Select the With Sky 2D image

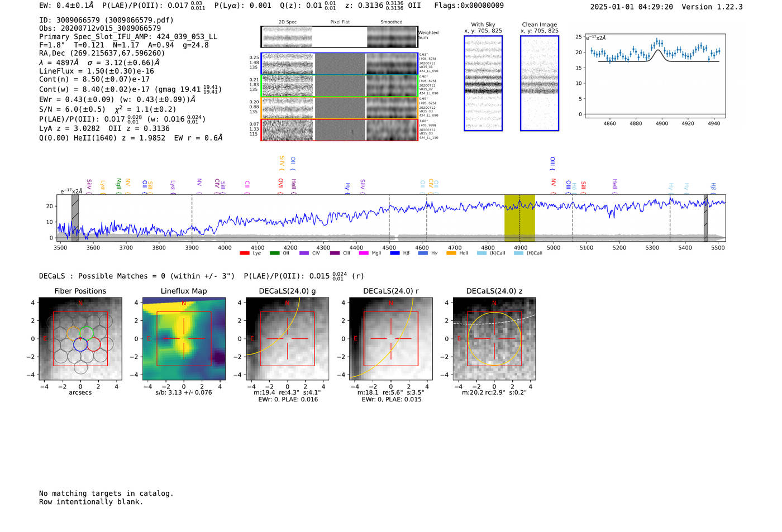click(483, 83)
